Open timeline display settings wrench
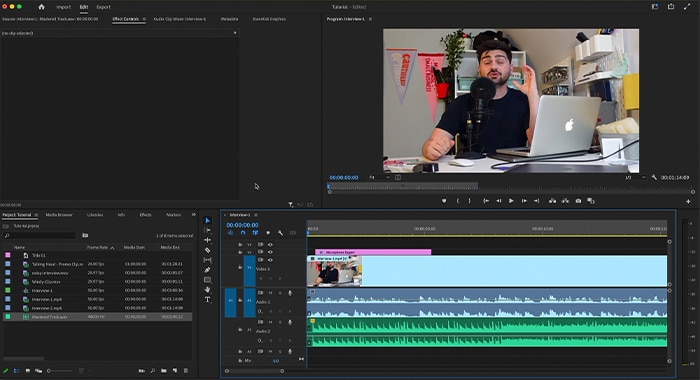This screenshot has height=380, width=700. coord(280,233)
